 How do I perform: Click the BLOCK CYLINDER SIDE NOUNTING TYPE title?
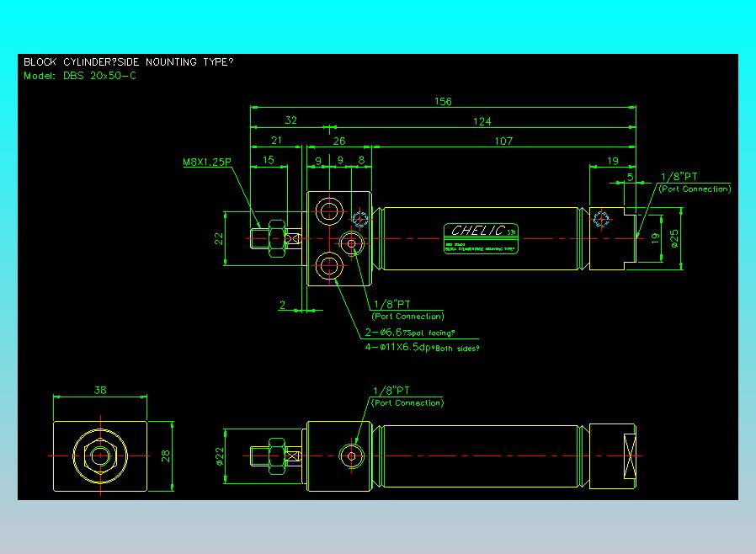[128, 61]
